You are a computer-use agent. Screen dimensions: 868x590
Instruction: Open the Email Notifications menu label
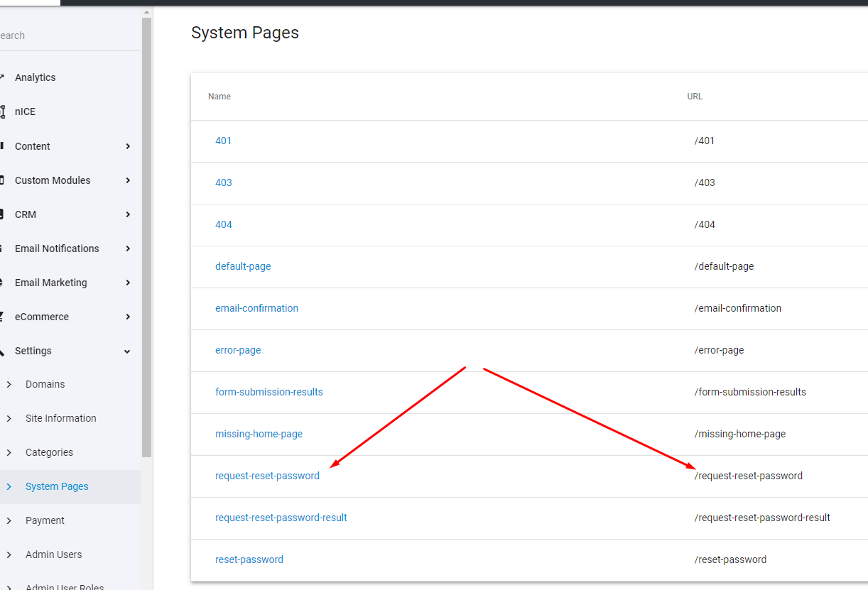(x=57, y=248)
